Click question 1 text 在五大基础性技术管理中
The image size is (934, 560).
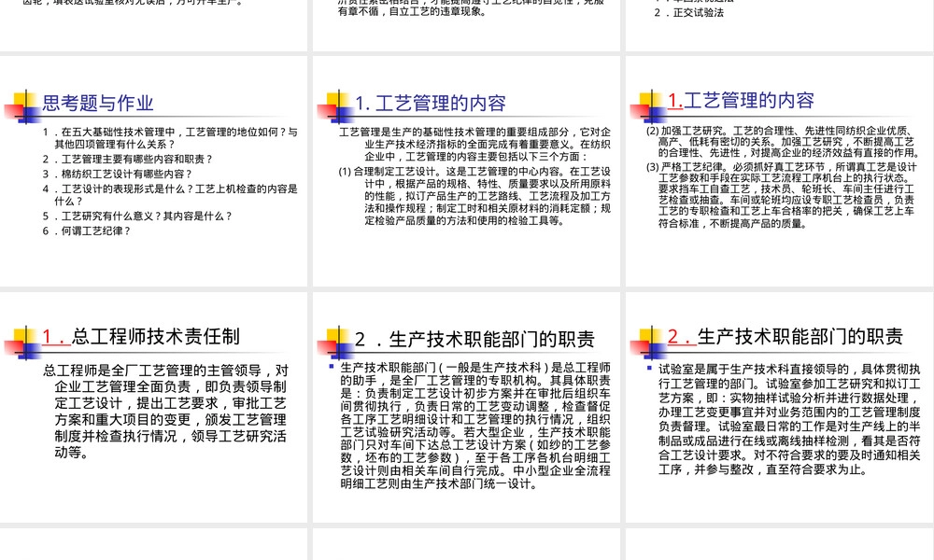click(x=170, y=138)
